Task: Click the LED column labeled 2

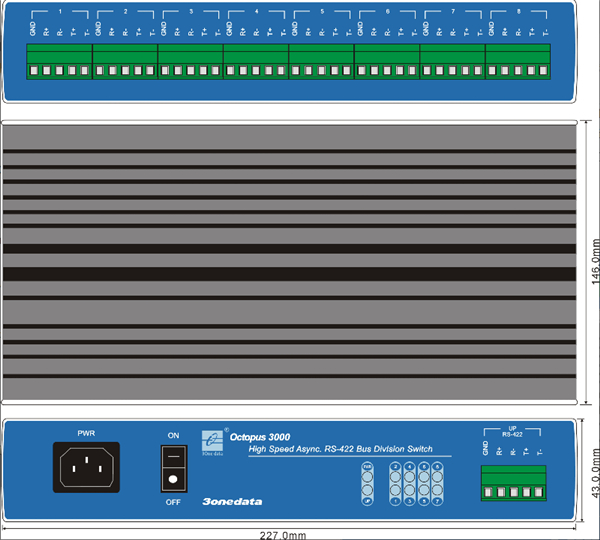Action: pyautogui.click(x=396, y=484)
